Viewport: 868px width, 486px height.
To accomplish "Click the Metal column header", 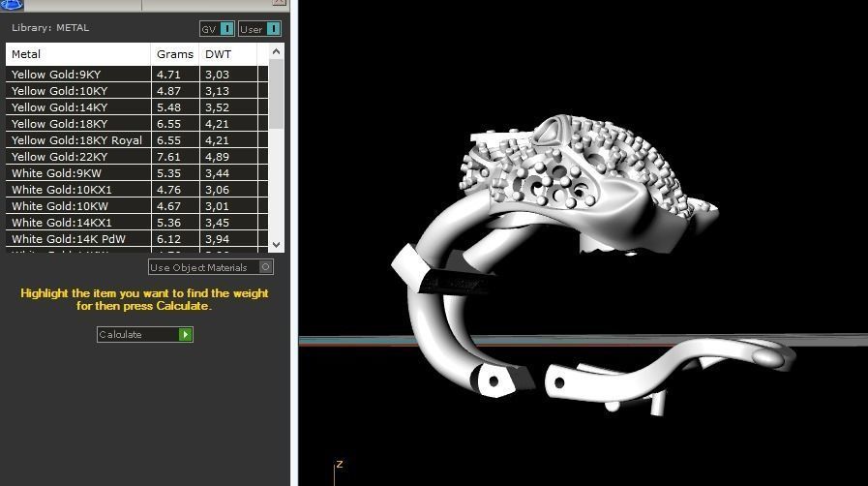I will (x=77, y=54).
